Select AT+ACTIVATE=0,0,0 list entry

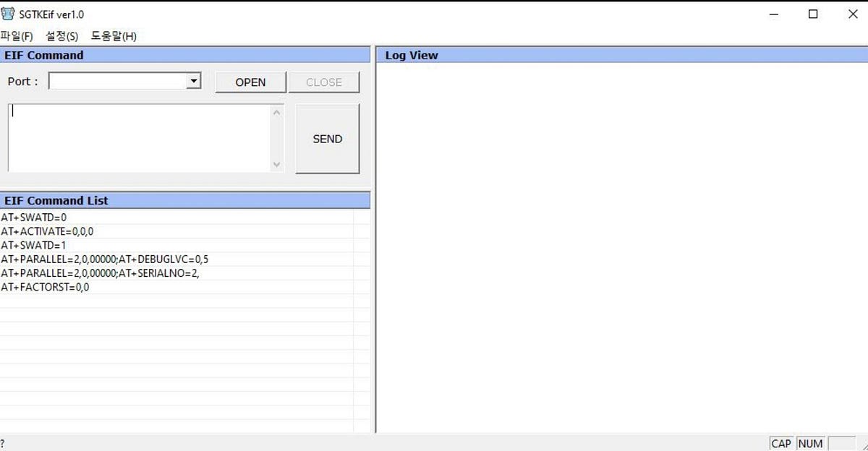coord(47,231)
